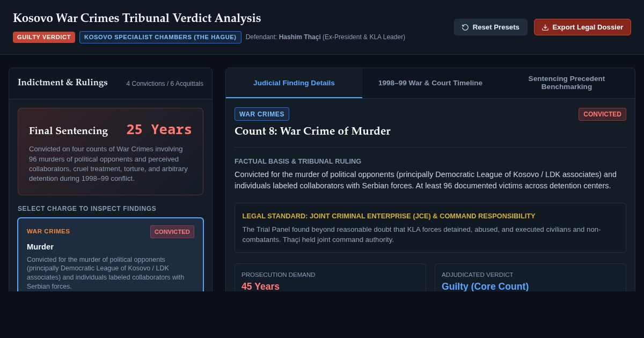Select the Murder war crimes charge card
Screen dimensions: 644x338
111,255
